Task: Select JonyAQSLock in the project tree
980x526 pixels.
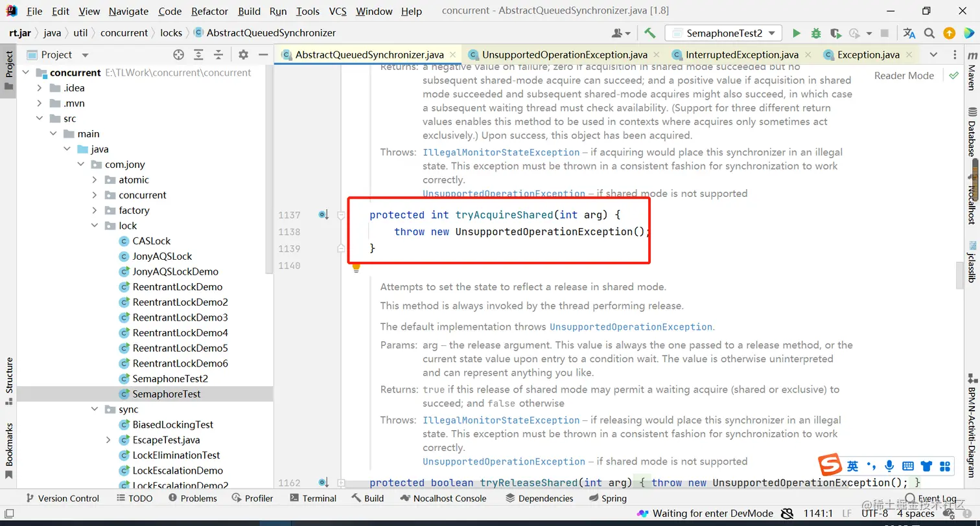Action: pos(162,257)
